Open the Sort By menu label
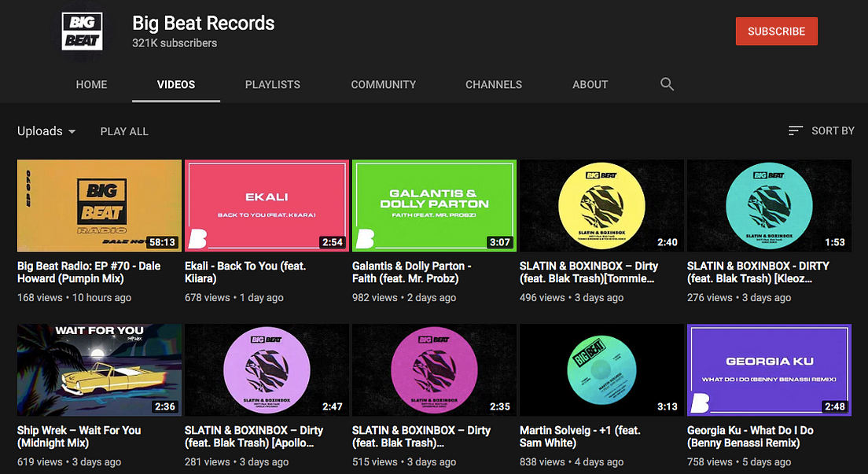 tap(833, 130)
